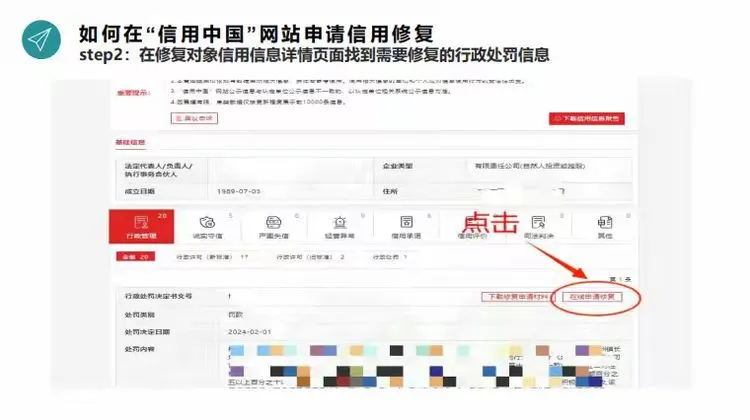
Task: Open the 基础信息 section tab
Action: pos(132,143)
